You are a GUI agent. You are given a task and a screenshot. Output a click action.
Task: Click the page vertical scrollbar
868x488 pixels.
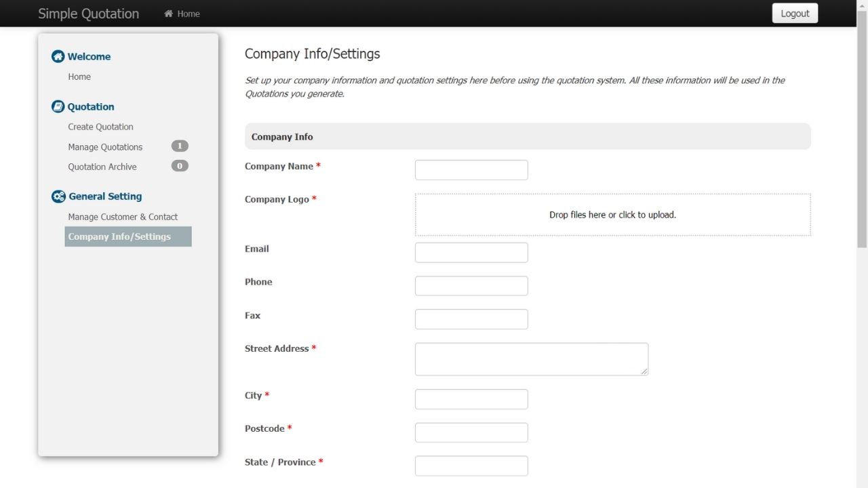[862, 136]
